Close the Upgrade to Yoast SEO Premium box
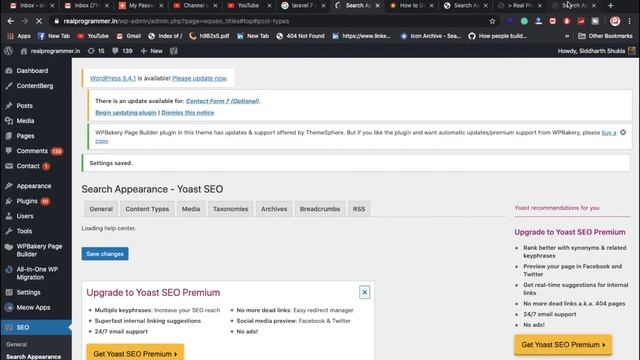This screenshot has width=640, height=360. tap(364, 292)
